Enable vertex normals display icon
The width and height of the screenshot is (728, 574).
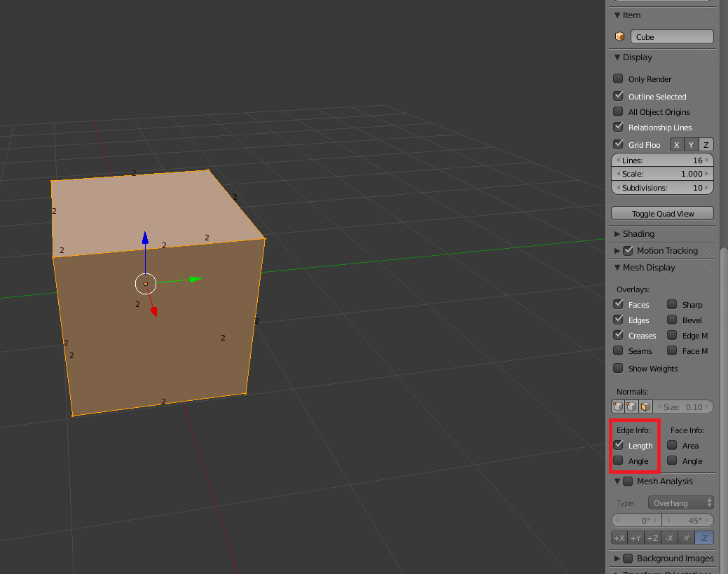click(618, 406)
